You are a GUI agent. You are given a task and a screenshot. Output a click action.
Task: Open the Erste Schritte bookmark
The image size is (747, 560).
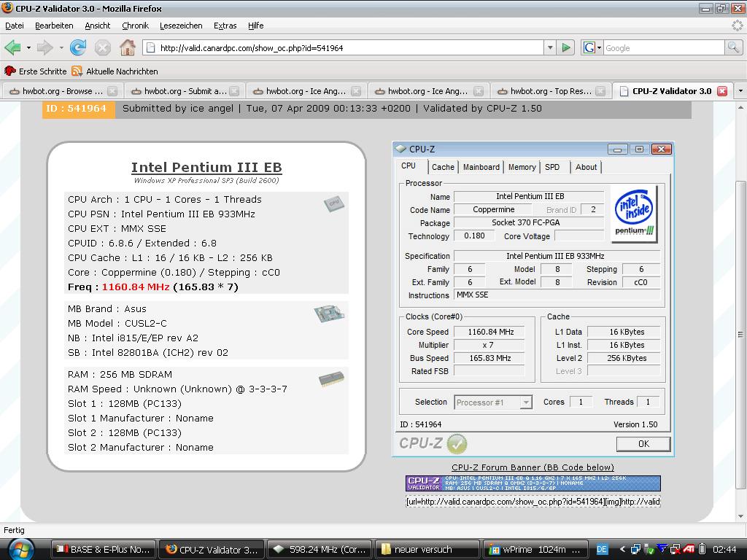(36, 71)
